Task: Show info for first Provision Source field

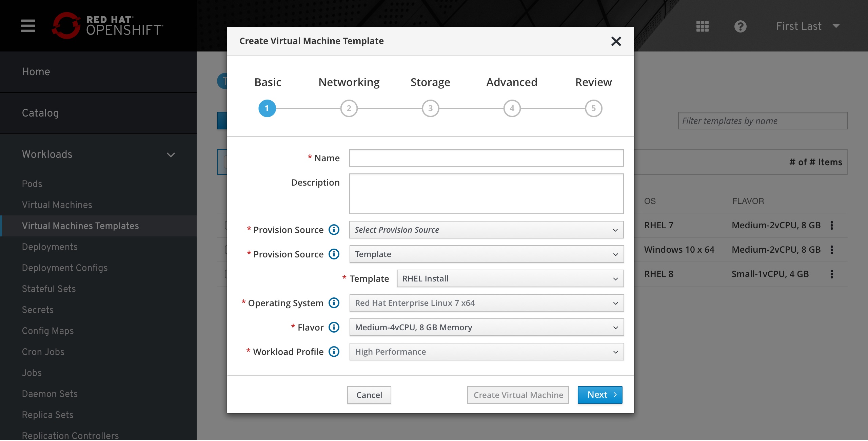Action: tap(334, 230)
